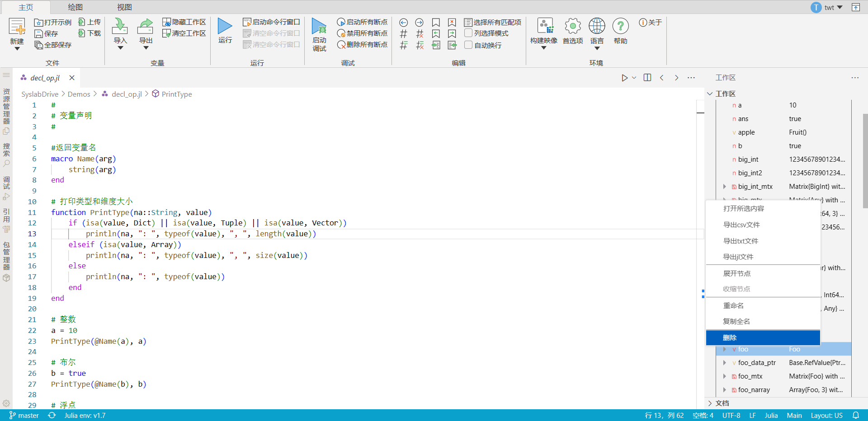Collapse the 工作区 section
The width and height of the screenshot is (868, 421).
click(x=710, y=94)
